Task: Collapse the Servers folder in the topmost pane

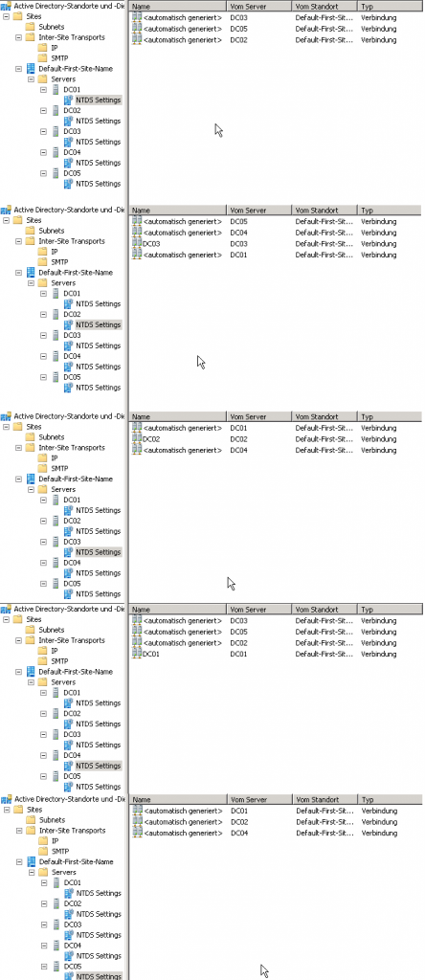Action: pos(32,79)
